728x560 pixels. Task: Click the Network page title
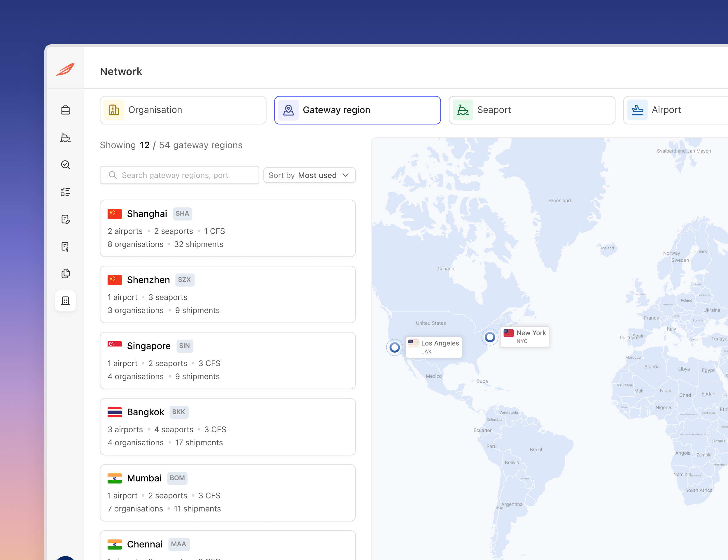coord(121,71)
